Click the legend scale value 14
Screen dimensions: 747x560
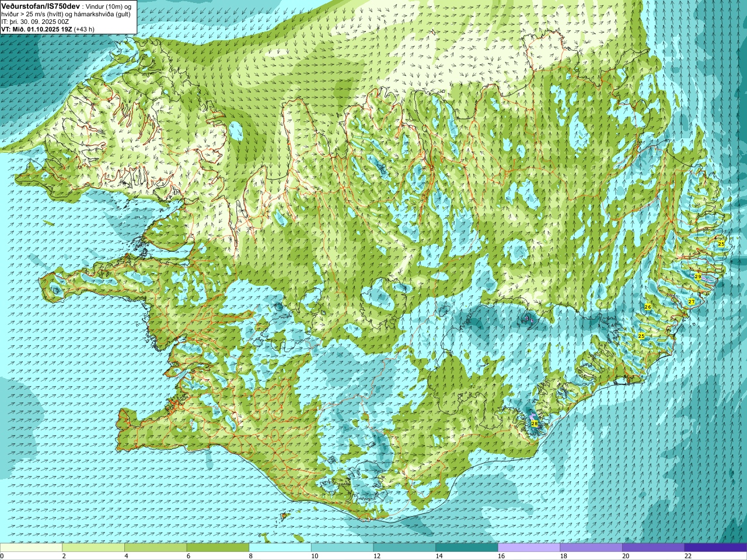pos(439,556)
